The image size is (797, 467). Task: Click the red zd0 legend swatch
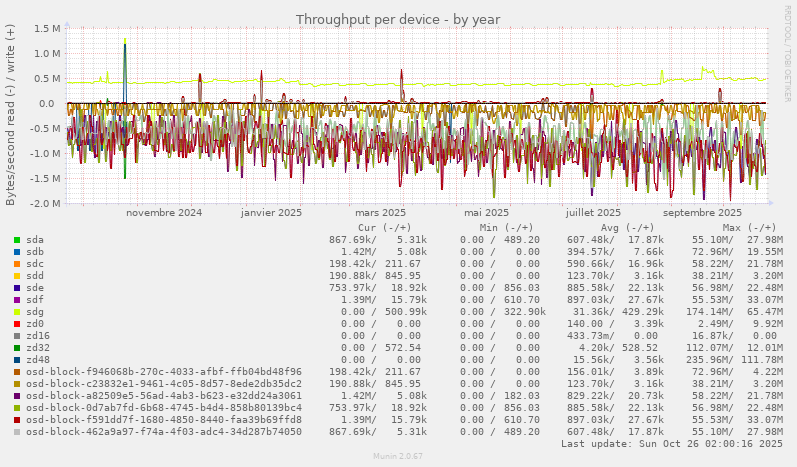pyautogui.click(x=17, y=324)
